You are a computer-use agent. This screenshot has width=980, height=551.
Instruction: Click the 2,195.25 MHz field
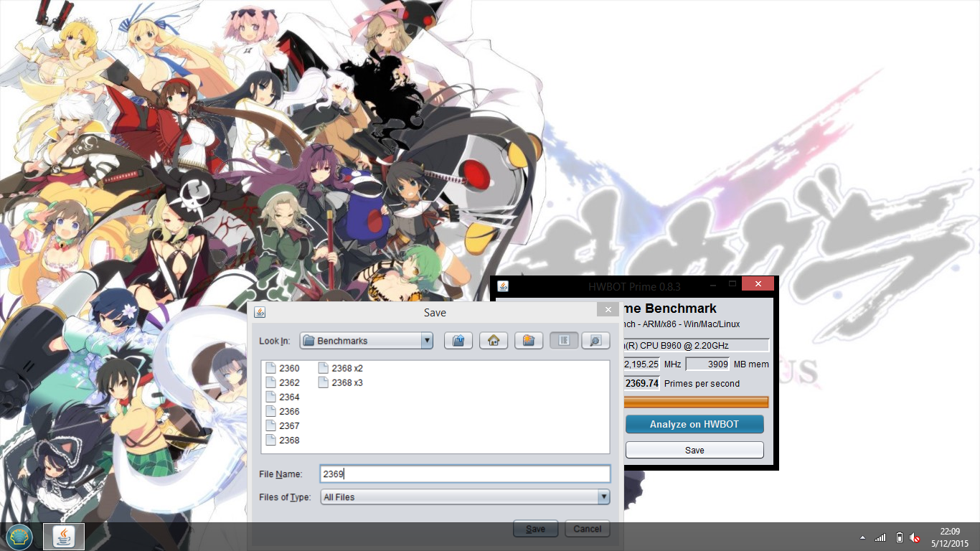641,364
